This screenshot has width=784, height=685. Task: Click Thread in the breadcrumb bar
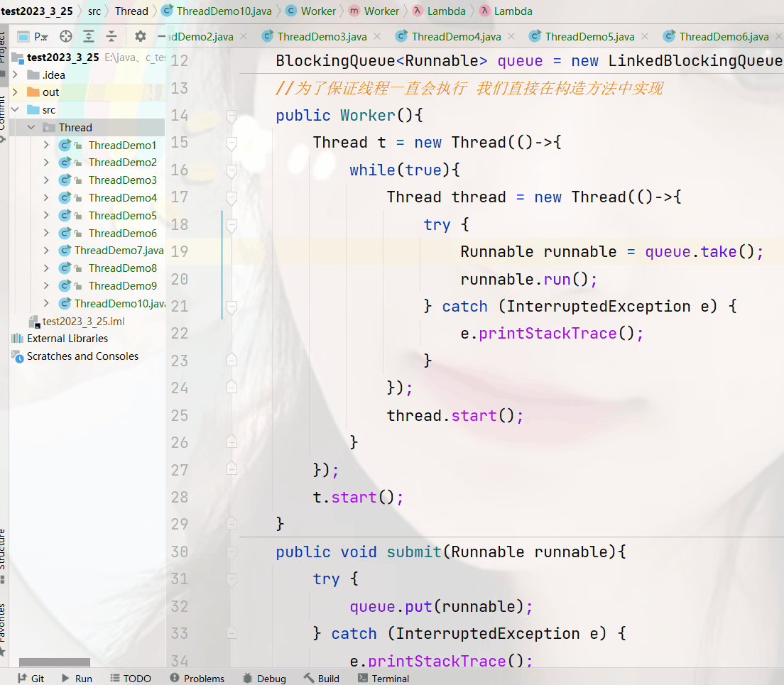click(131, 11)
